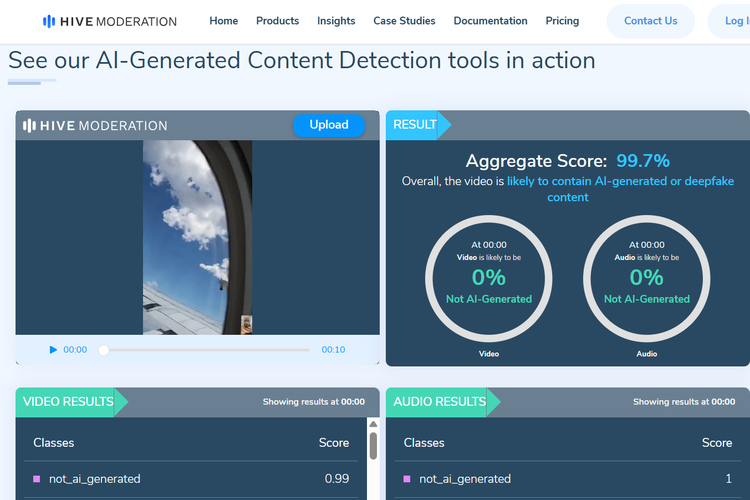The image size is (750, 500).
Task: Open the Products menu
Action: [x=277, y=21]
